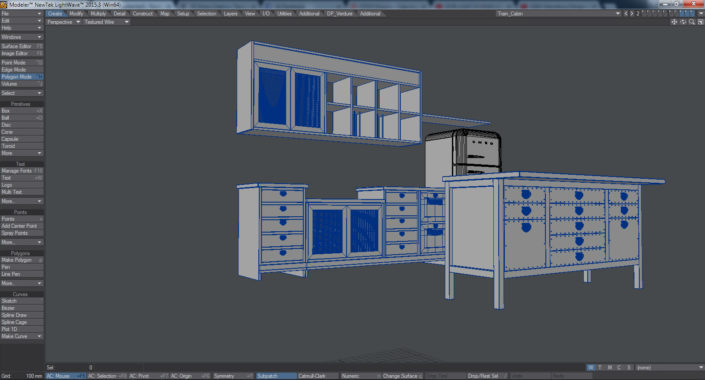The image size is (705, 380).
Task: Open the Utilities tab
Action: point(284,13)
